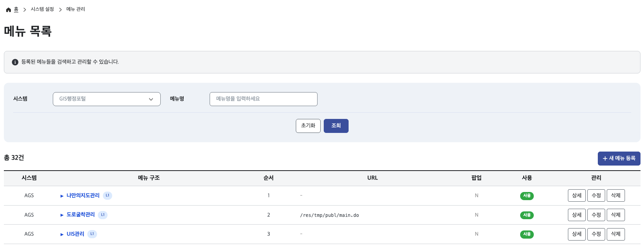Viewport: 644px width, 246px height.
Task: Open 상세 for the 나만의지도관리 row
Action: pyautogui.click(x=576, y=195)
